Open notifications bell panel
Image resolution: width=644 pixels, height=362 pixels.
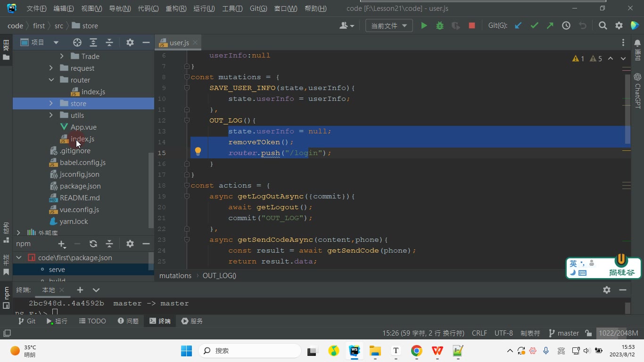(x=637, y=50)
